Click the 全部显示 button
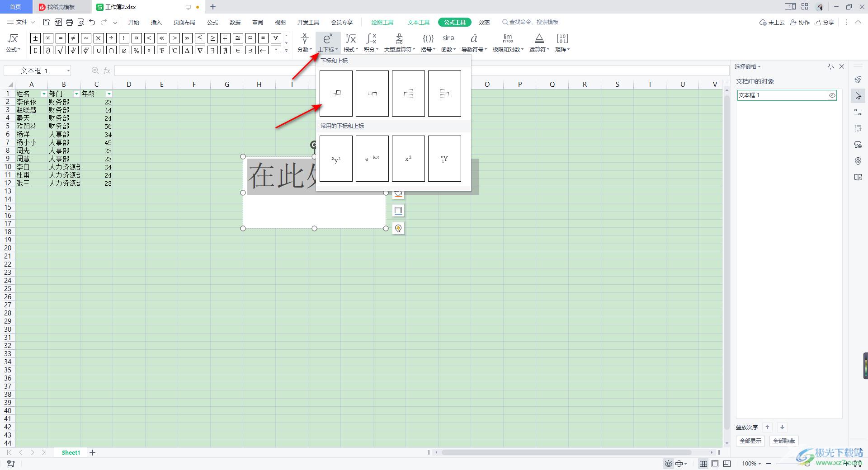868x470 pixels. click(750, 441)
